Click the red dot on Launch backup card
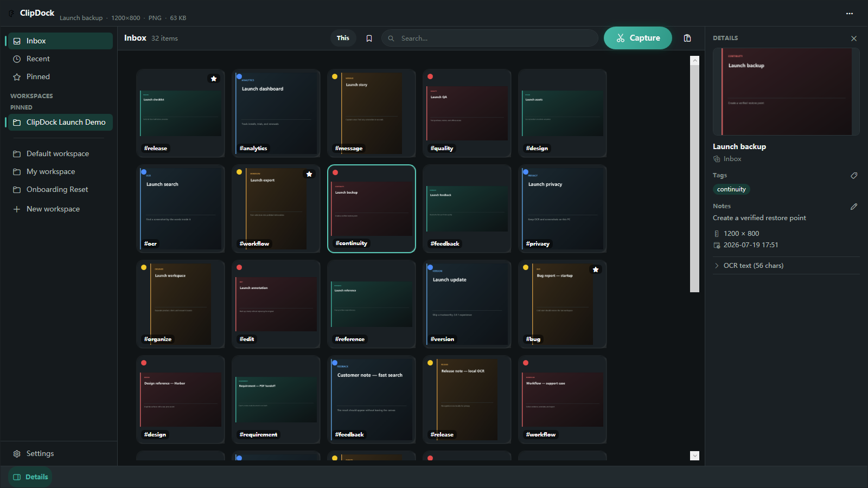This screenshot has width=868, height=488. 335,172
